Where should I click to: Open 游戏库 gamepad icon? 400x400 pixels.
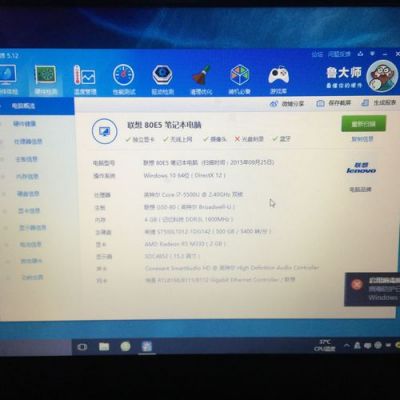click(x=279, y=75)
